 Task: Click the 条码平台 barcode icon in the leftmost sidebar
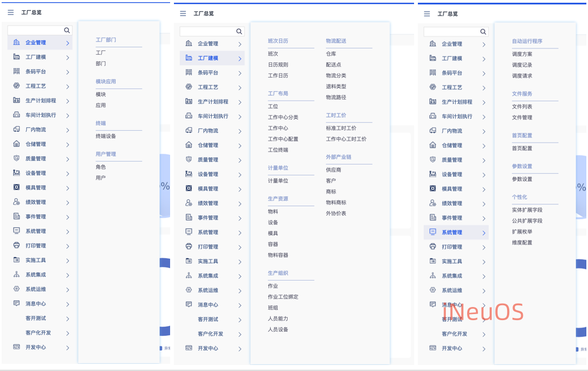pos(16,72)
